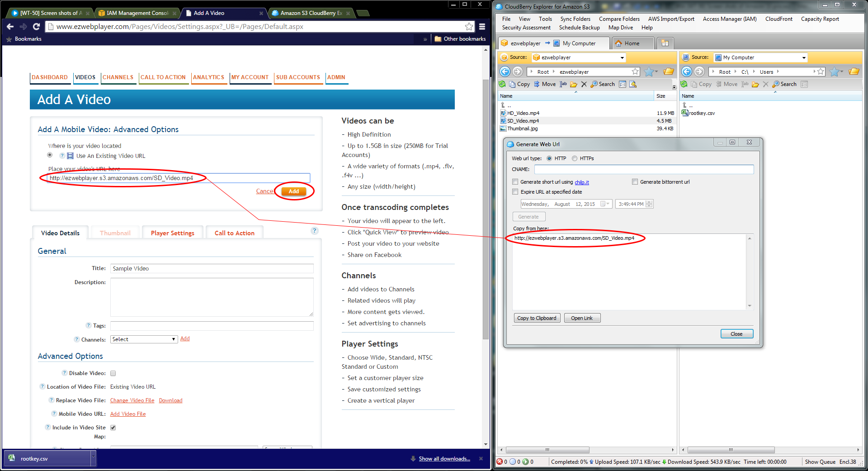The width and height of the screenshot is (868, 471).
Task: Bookmark this page with Chrome star
Action: point(469,27)
